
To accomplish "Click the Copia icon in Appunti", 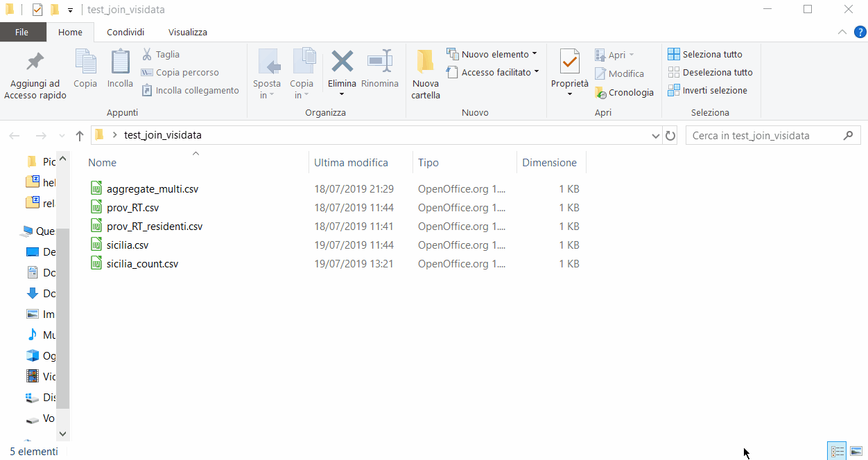I will (x=85, y=62).
